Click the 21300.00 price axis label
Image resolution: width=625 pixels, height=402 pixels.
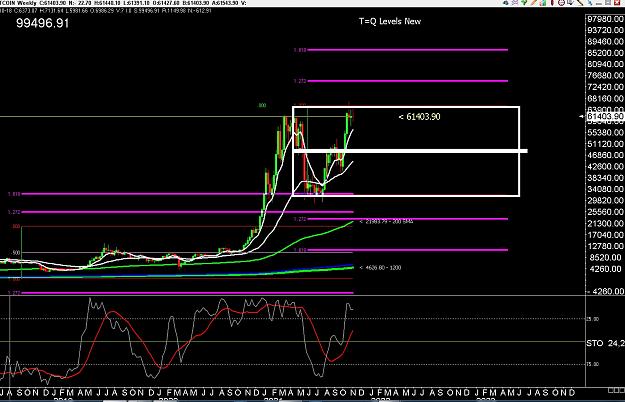pos(605,224)
